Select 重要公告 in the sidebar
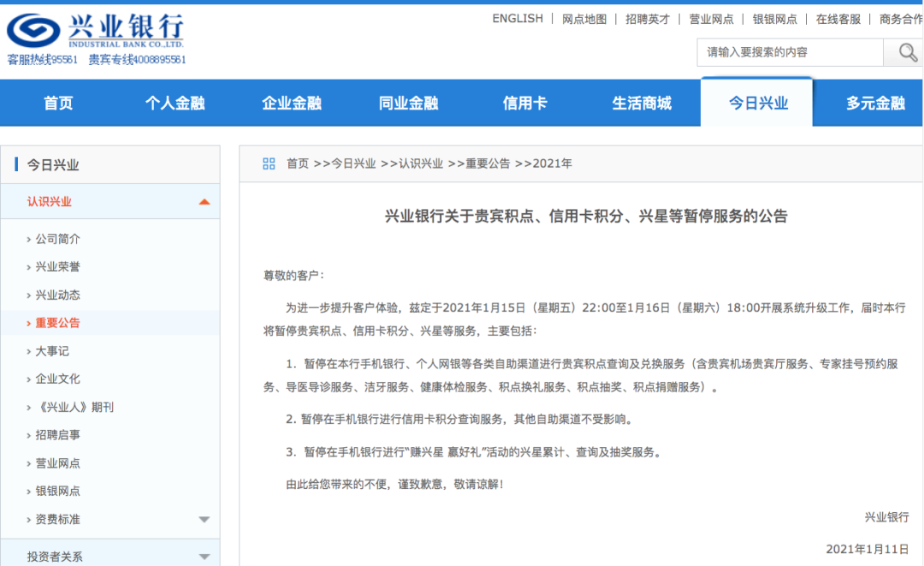This screenshot has height=566, width=924. click(x=57, y=323)
